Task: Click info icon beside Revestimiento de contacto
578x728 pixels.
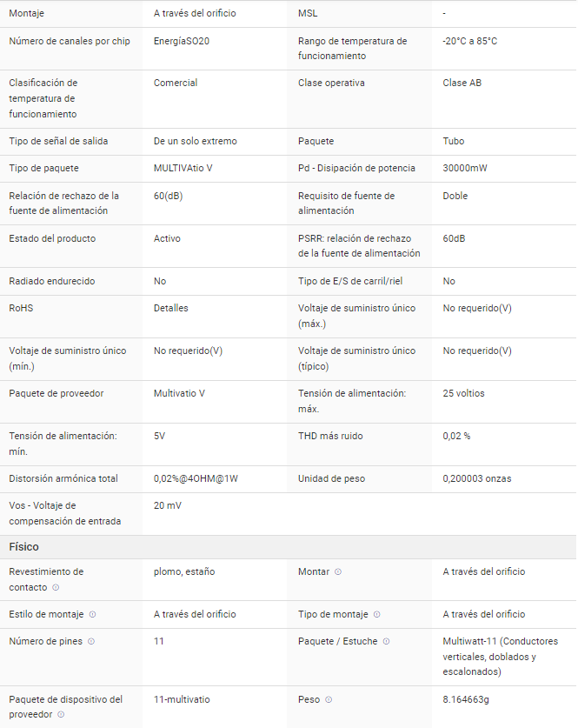Action: (56, 587)
